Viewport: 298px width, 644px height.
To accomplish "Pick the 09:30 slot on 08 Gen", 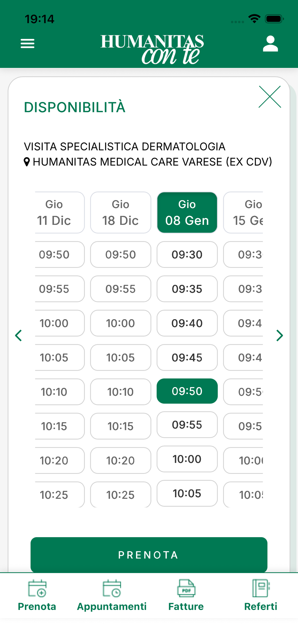I will (x=187, y=255).
